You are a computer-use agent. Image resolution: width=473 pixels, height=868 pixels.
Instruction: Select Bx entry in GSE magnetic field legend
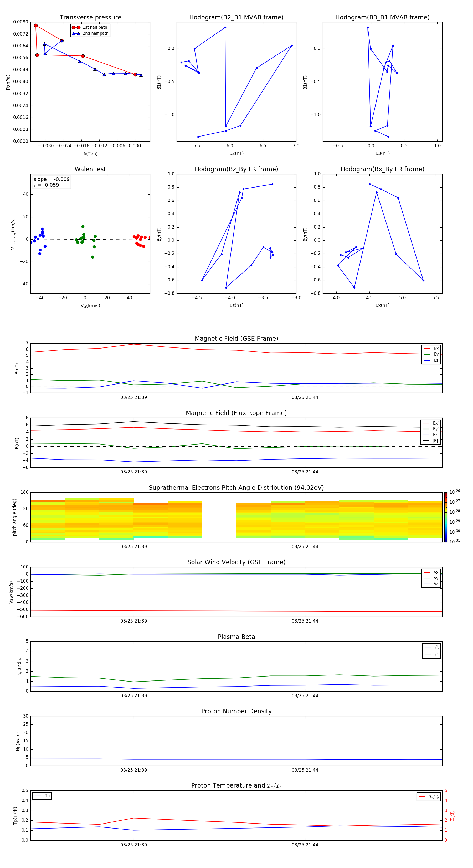click(431, 349)
